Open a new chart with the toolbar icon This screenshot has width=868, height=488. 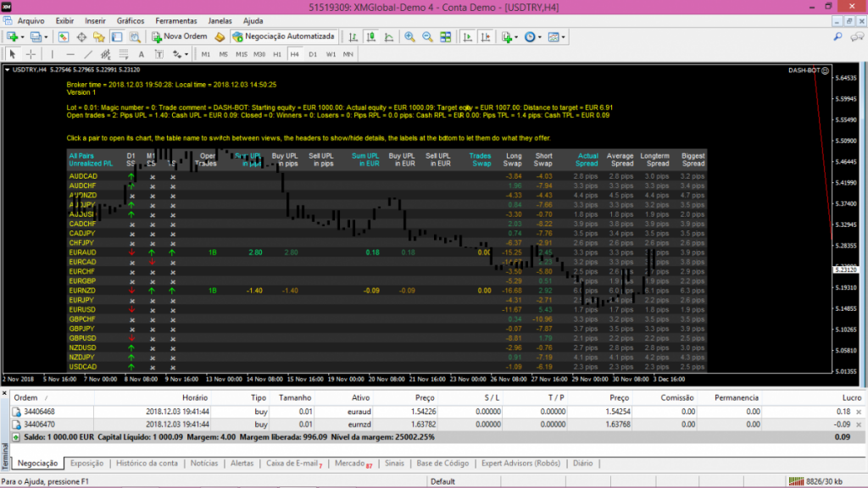pos(12,36)
